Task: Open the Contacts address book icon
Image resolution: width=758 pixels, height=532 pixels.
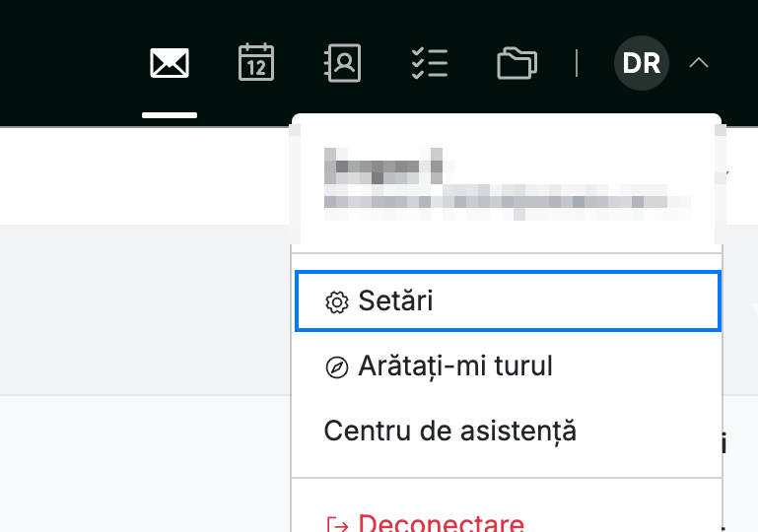Action: click(x=342, y=63)
